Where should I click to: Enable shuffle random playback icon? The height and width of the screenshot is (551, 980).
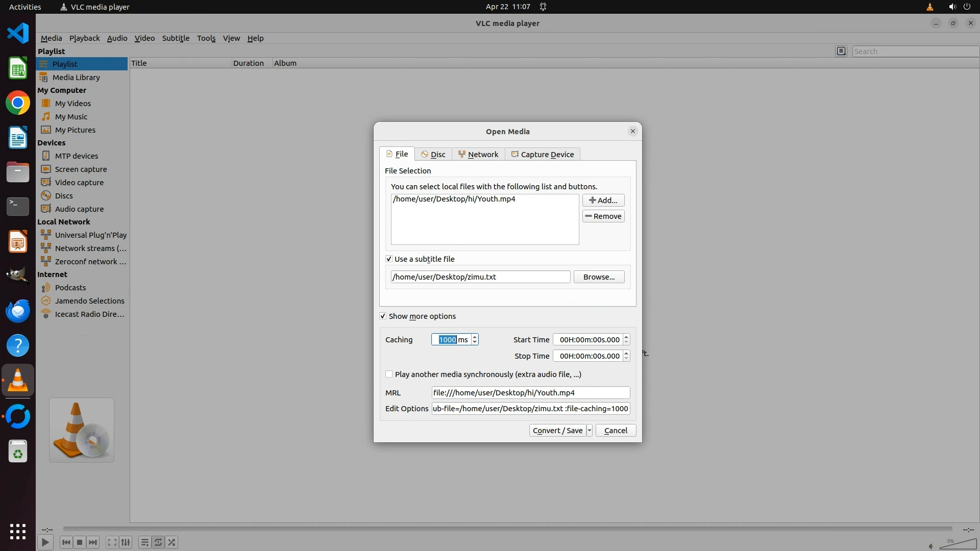[x=172, y=542]
